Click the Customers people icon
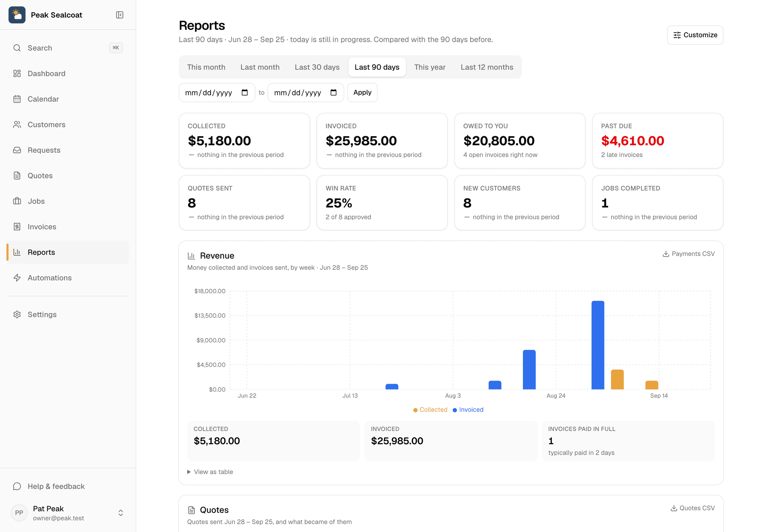 point(17,125)
